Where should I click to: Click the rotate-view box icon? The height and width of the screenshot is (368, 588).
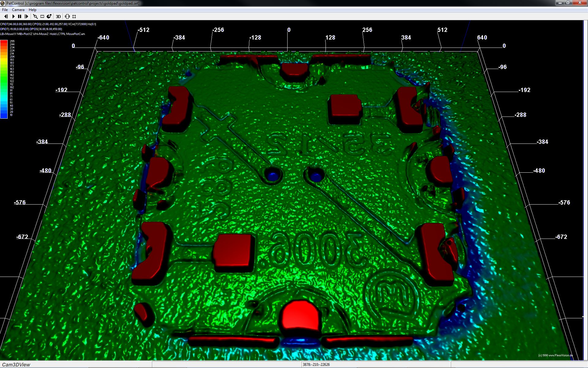pos(67,17)
